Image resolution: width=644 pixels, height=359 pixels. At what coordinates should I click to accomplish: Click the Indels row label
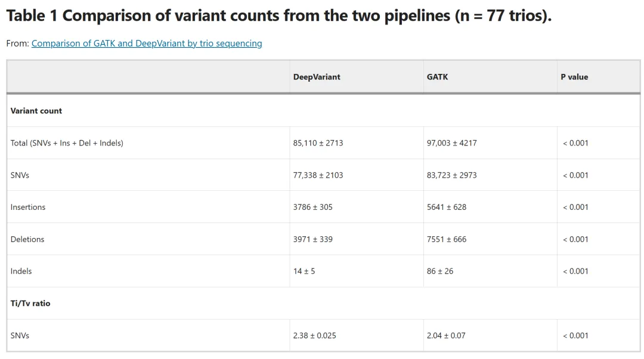coord(21,271)
